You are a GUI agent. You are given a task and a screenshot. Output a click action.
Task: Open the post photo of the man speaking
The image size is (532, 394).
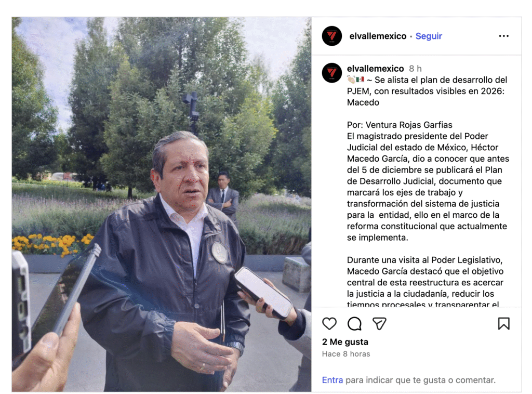tap(162, 204)
